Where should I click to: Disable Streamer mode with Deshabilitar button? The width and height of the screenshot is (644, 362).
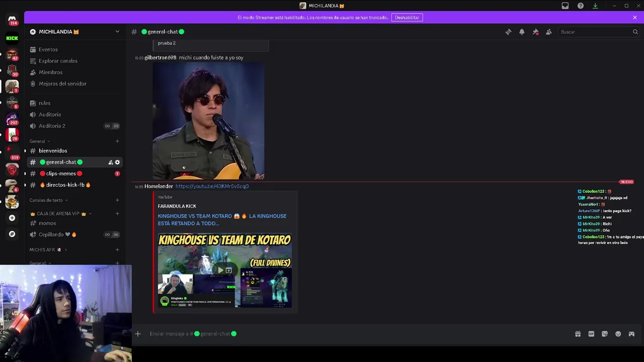point(407,17)
